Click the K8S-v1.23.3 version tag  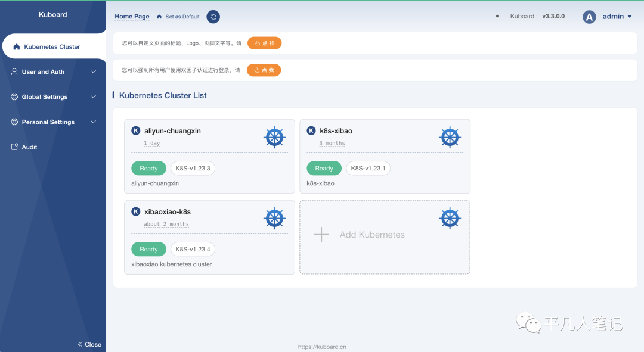[x=193, y=168]
